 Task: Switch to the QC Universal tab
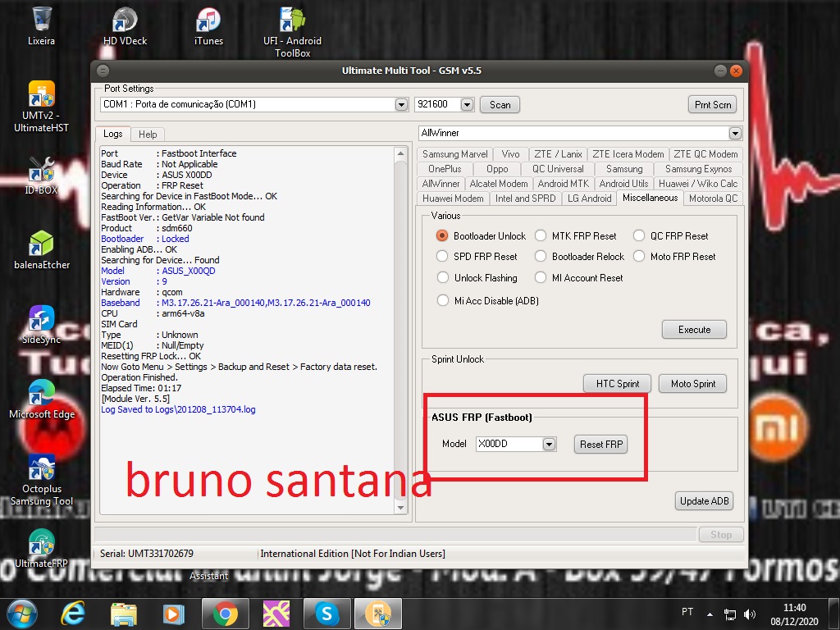coord(558,169)
